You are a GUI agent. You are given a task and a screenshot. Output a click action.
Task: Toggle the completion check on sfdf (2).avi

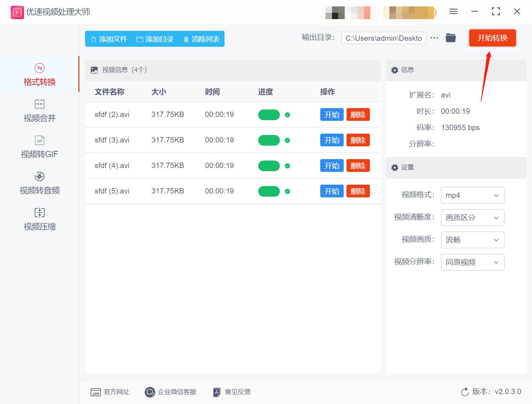288,115
